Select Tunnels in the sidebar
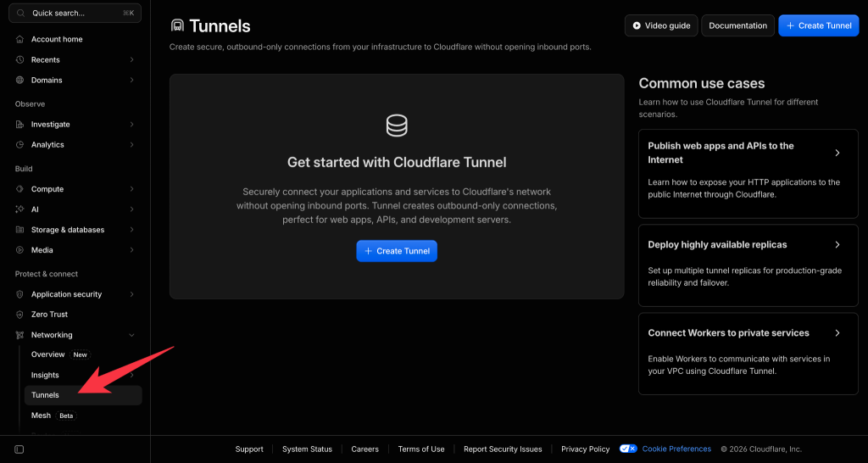 click(83, 395)
